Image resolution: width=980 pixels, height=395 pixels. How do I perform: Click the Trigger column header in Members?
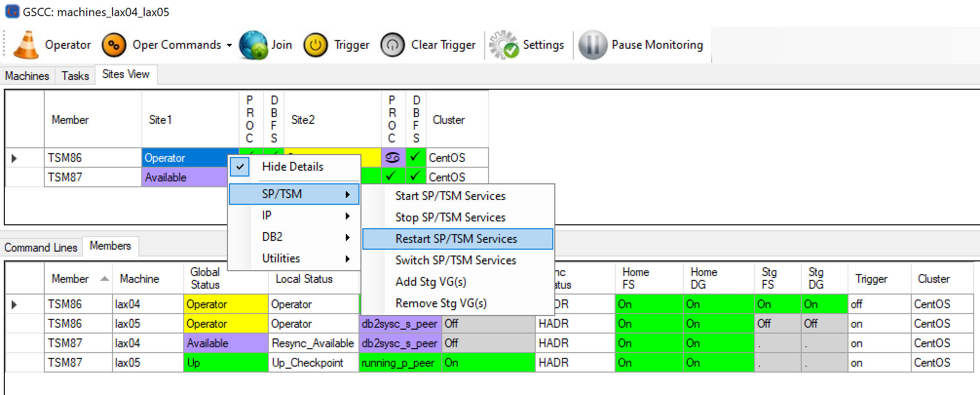click(x=879, y=278)
